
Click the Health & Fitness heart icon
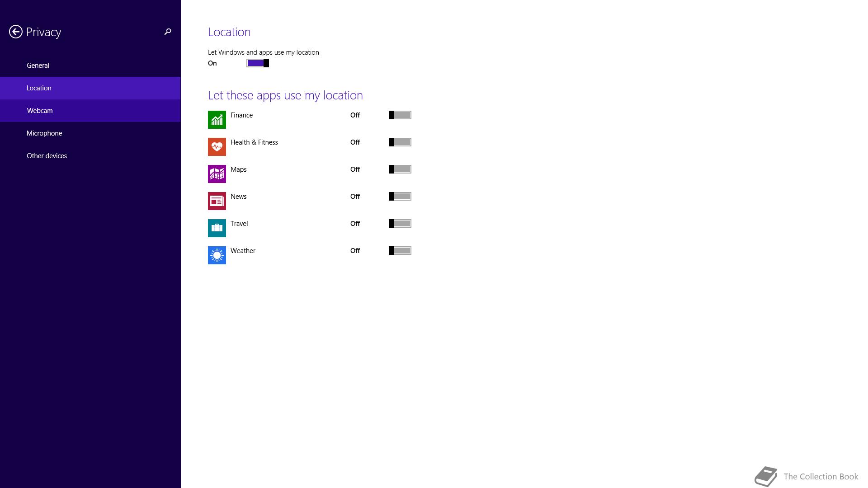tap(217, 147)
